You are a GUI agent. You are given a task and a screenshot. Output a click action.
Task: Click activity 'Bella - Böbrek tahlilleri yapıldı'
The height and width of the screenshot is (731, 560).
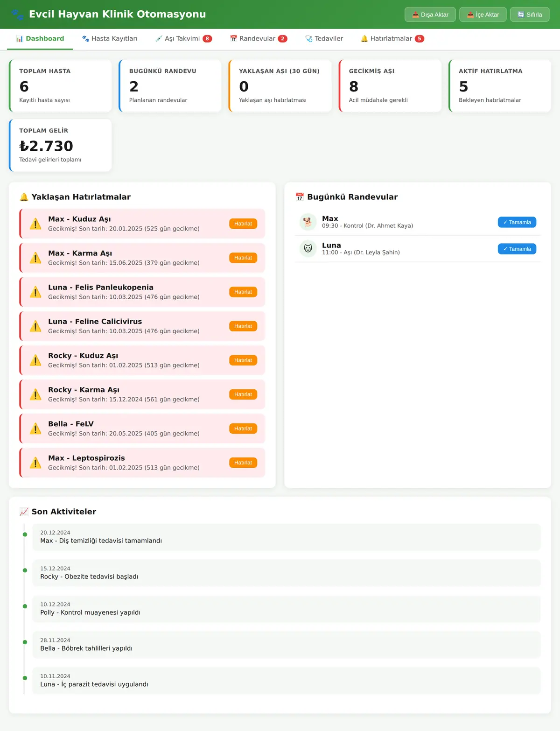287,645
